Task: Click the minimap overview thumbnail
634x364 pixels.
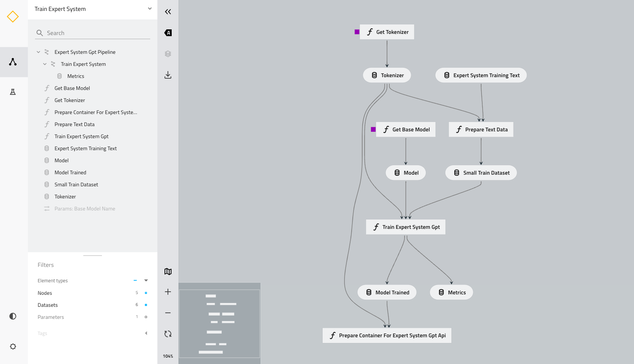Action: point(219,323)
